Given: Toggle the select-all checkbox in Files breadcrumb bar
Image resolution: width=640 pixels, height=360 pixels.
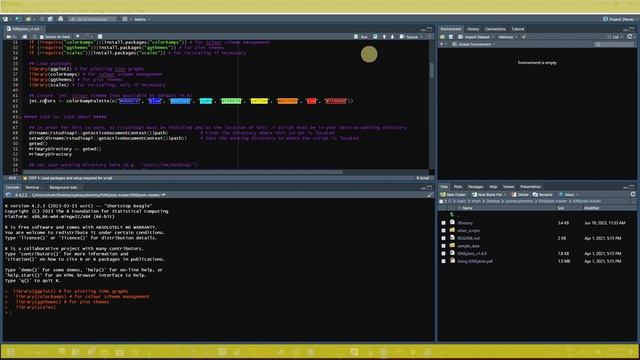Looking at the screenshot, I should [x=441, y=201].
